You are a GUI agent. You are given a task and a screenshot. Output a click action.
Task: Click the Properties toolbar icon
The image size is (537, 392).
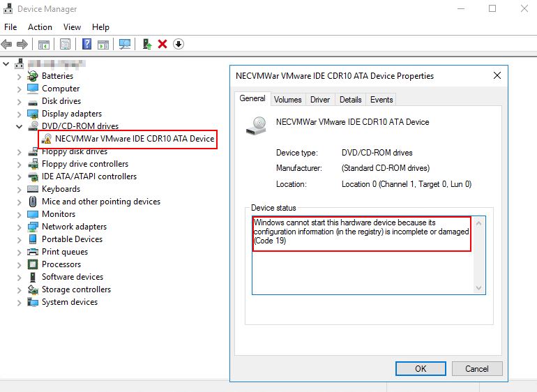click(x=65, y=44)
